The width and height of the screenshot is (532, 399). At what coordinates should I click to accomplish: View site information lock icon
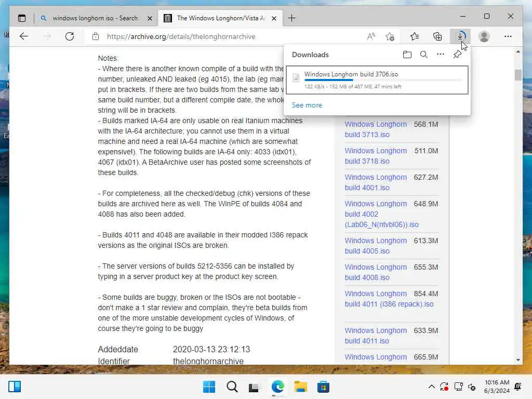click(96, 36)
